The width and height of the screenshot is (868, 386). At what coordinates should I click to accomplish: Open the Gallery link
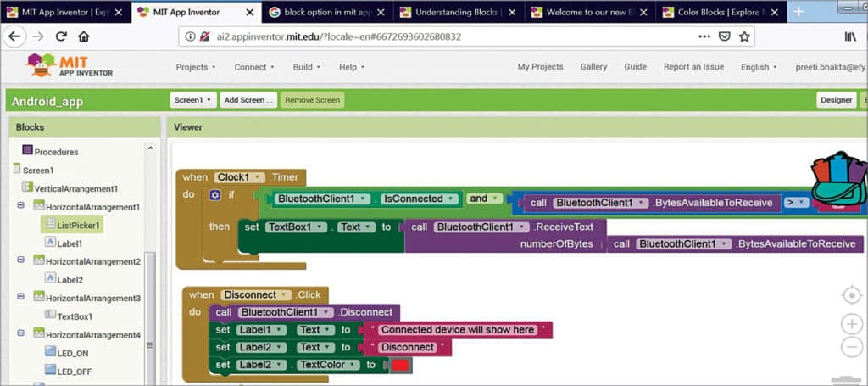(x=593, y=67)
